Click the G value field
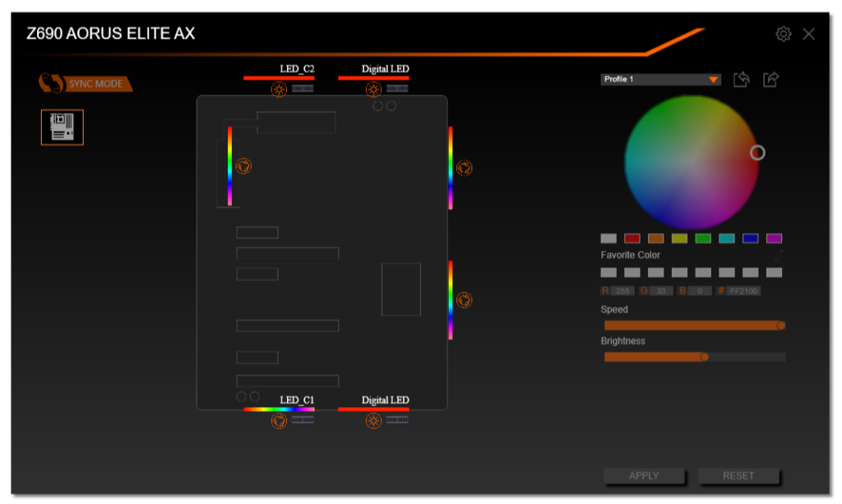 (x=661, y=291)
